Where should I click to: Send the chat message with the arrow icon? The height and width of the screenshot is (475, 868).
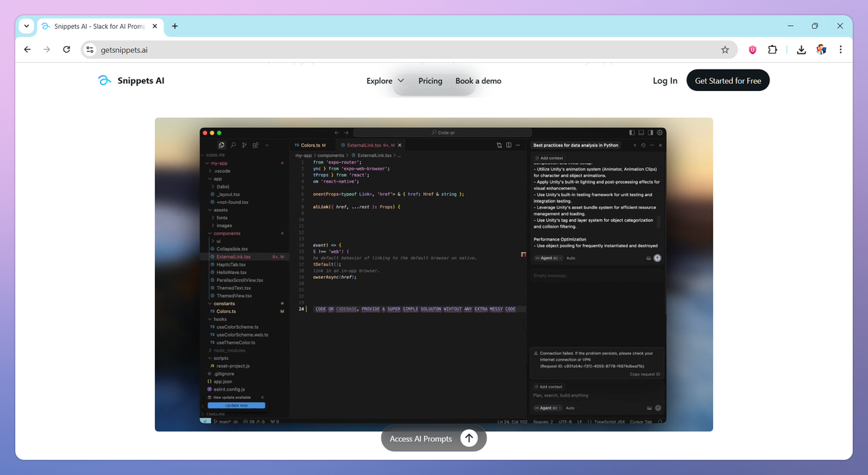click(657, 257)
